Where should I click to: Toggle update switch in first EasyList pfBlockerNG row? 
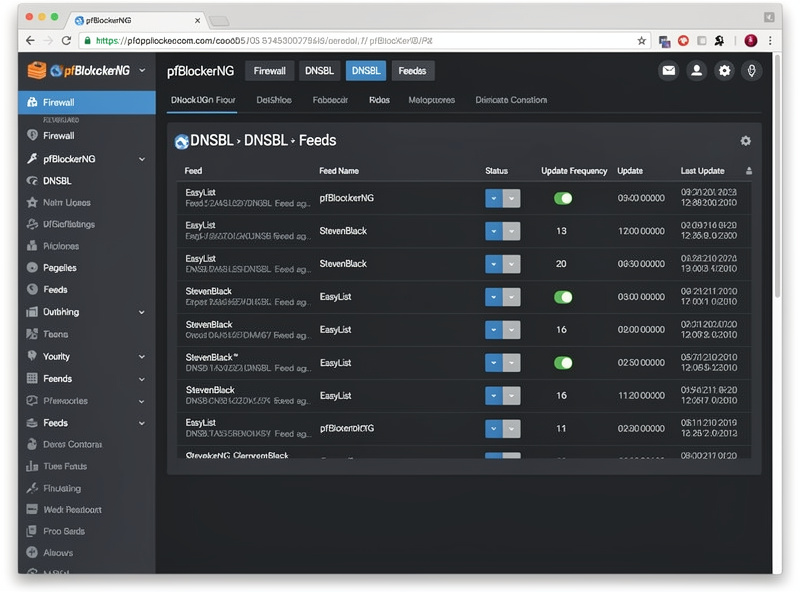pos(563,198)
